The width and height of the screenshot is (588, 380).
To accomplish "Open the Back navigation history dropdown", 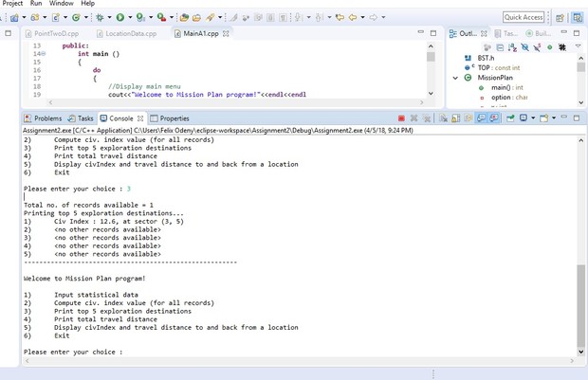I will [x=362, y=17].
